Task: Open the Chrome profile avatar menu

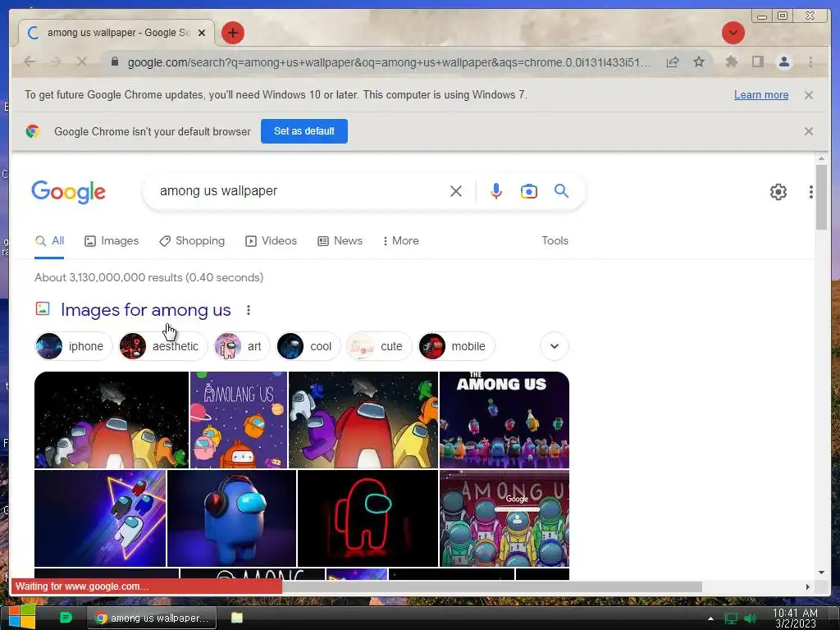Action: 784,62
